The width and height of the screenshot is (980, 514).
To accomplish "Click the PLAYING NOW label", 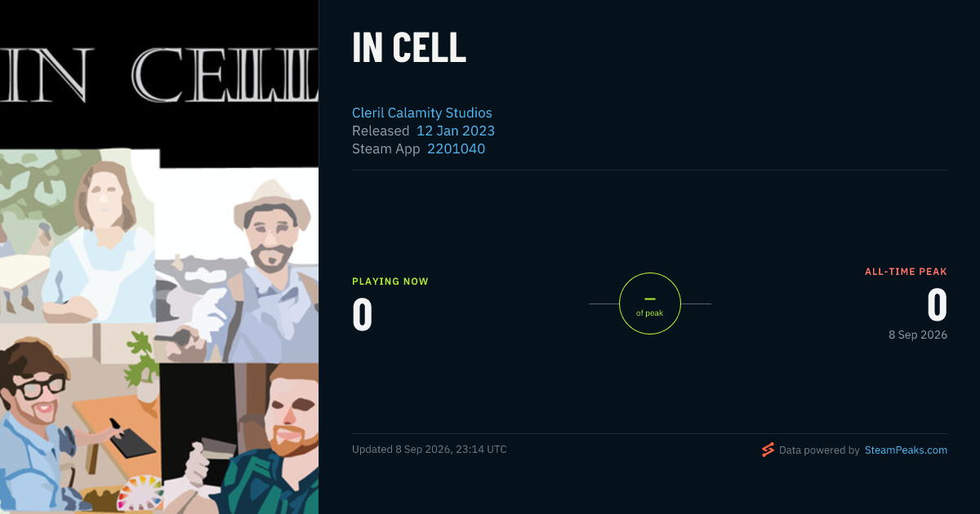I will (390, 281).
